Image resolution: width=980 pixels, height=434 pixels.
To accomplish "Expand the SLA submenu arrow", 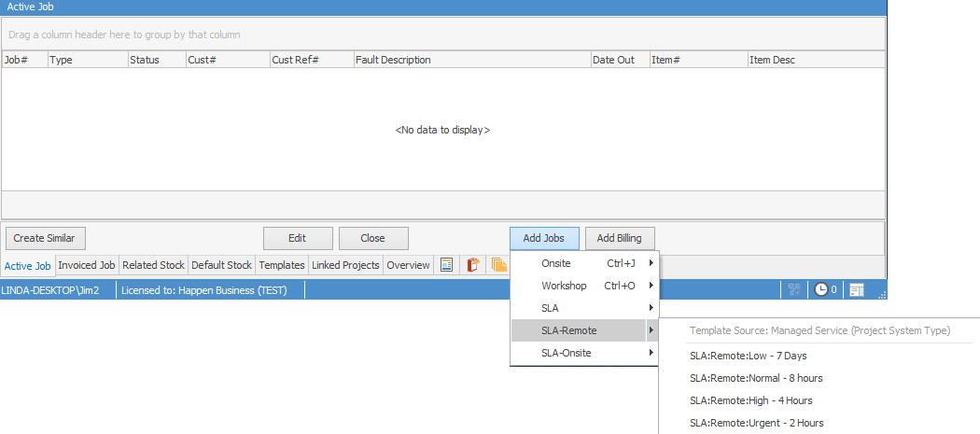I will [651, 308].
